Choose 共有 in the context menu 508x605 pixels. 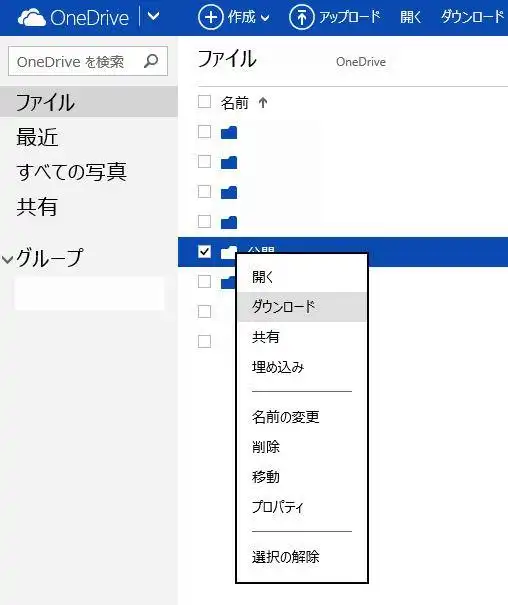tap(302, 337)
